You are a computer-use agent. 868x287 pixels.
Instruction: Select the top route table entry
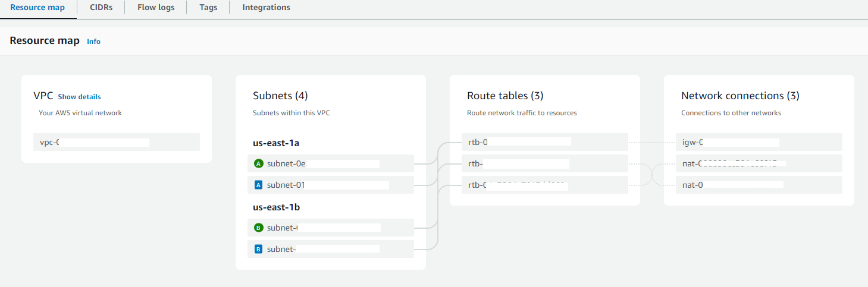(544, 142)
